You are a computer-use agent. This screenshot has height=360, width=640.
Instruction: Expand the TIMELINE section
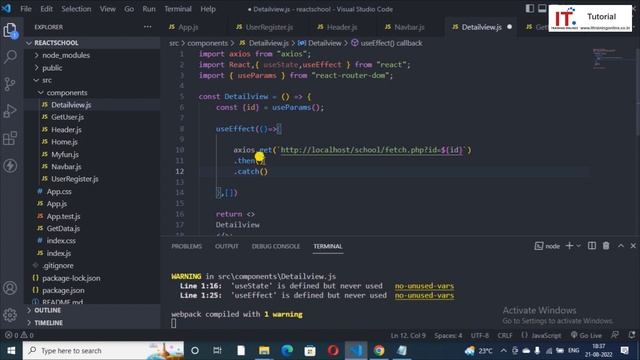click(x=48, y=322)
